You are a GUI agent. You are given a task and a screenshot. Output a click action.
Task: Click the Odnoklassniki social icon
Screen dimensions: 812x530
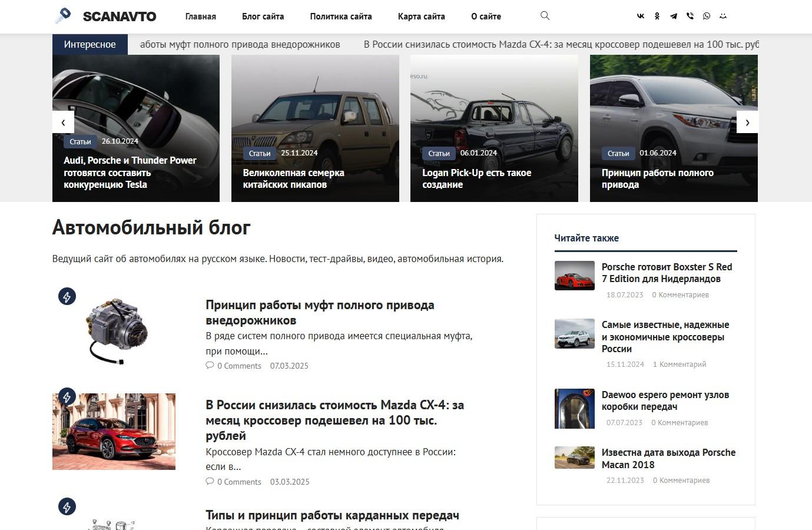pyautogui.click(x=657, y=16)
